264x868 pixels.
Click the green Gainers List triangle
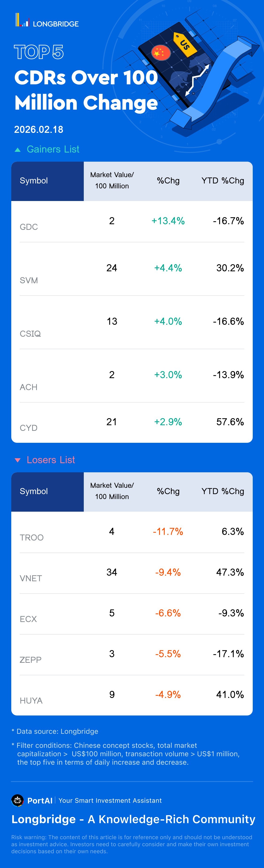[x=18, y=150]
